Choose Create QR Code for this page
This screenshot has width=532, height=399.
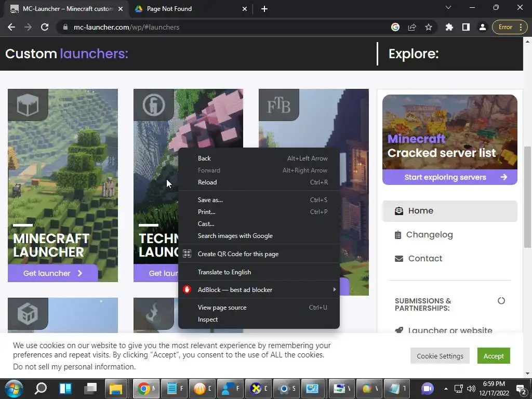pyautogui.click(x=259, y=254)
